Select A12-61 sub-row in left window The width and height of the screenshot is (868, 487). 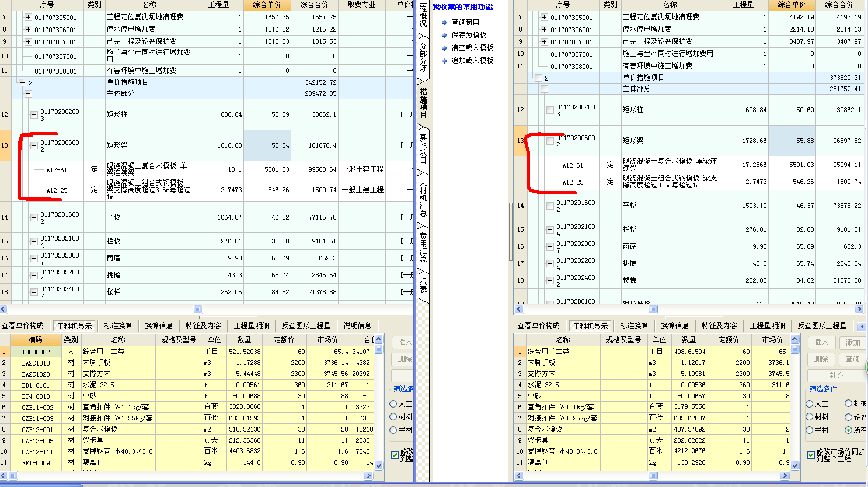click(x=206, y=169)
